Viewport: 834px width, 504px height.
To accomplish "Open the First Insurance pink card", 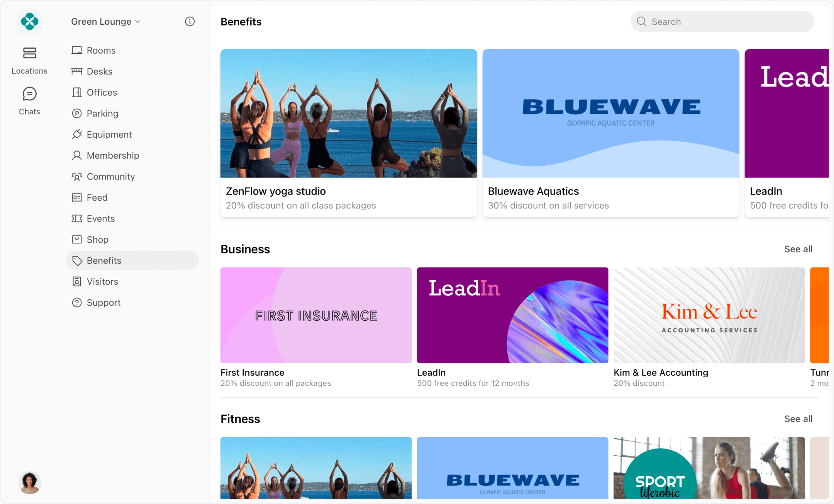I will pyautogui.click(x=316, y=315).
